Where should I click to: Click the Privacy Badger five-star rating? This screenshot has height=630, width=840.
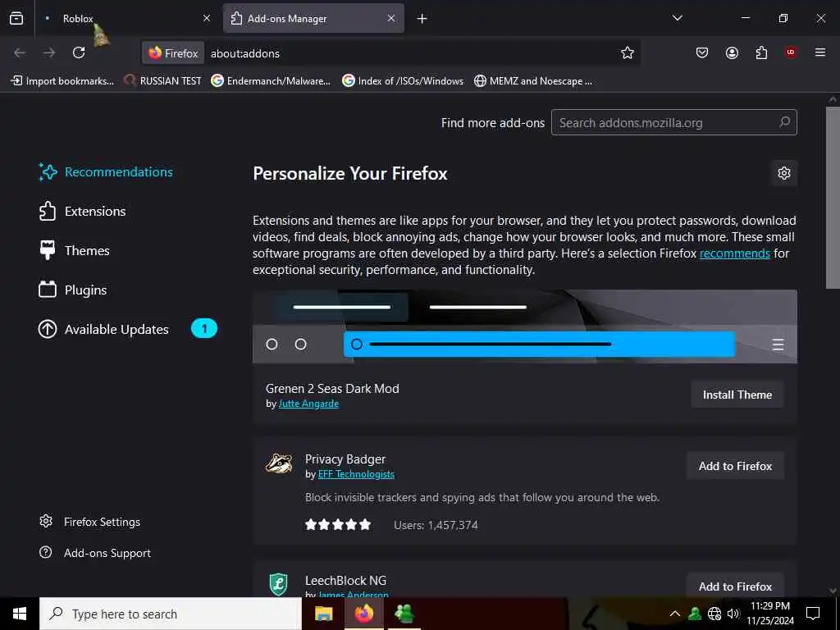(x=338, y=524)
